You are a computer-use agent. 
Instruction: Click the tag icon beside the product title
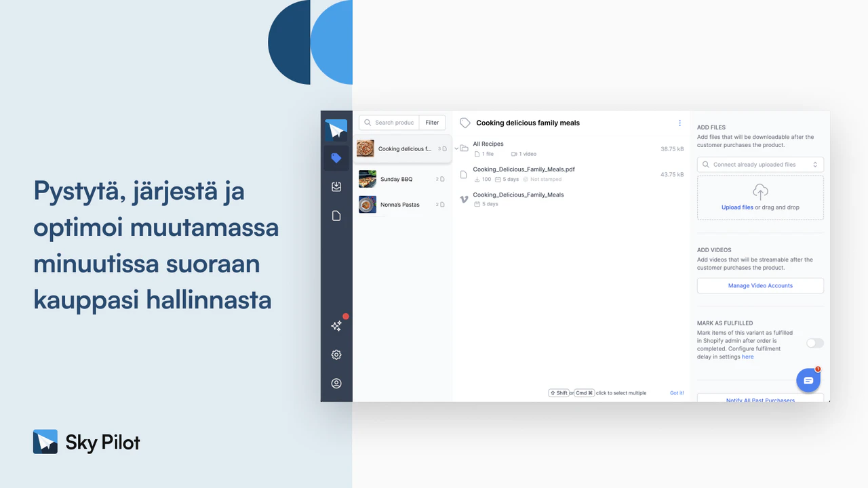465,123
